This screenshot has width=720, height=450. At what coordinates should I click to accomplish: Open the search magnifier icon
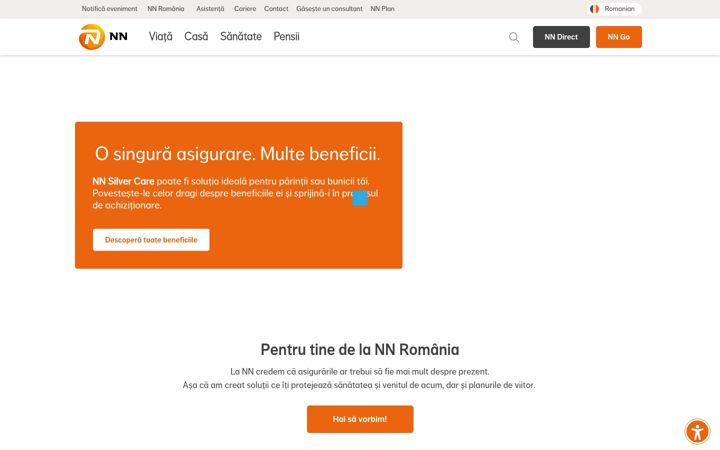[x=514, y=37]
